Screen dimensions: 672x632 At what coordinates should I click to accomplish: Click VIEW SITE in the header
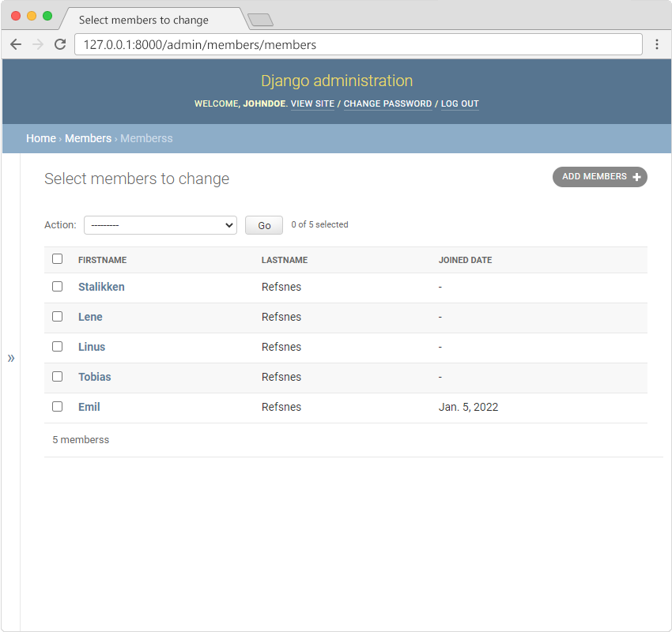point(312,103)
